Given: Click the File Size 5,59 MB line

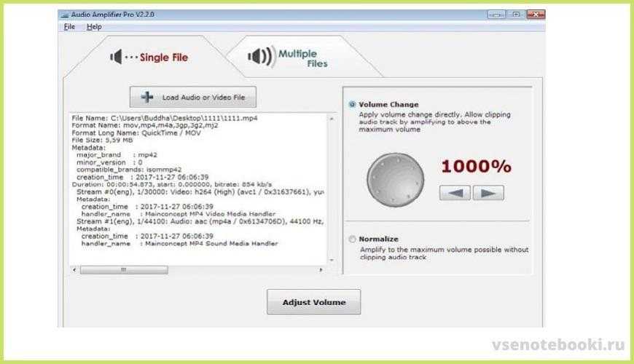Looking at the screenshot, I should tap(102, 140).
